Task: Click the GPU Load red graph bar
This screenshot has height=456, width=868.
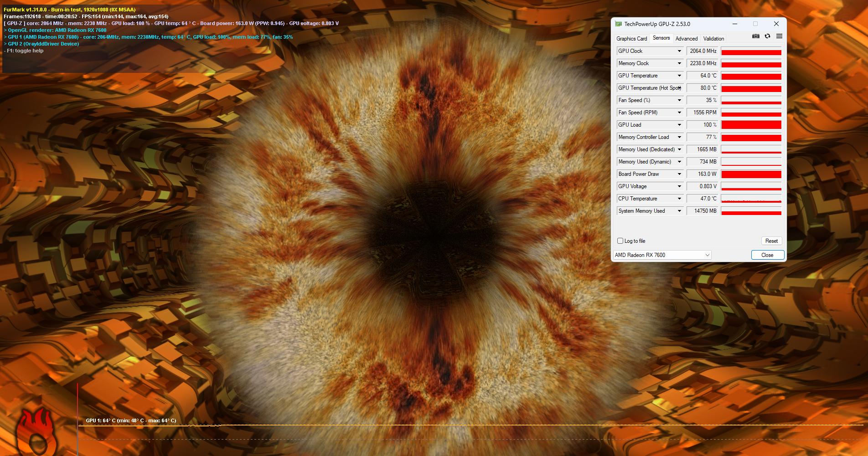Action: [x=751, y=125]
